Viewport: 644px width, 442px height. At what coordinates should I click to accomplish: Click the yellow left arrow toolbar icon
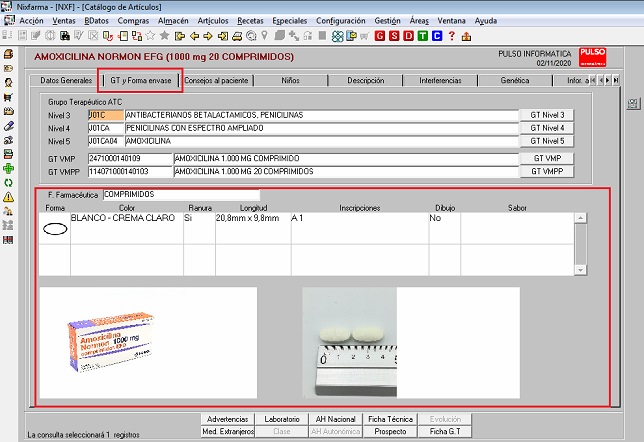point(194,36)
